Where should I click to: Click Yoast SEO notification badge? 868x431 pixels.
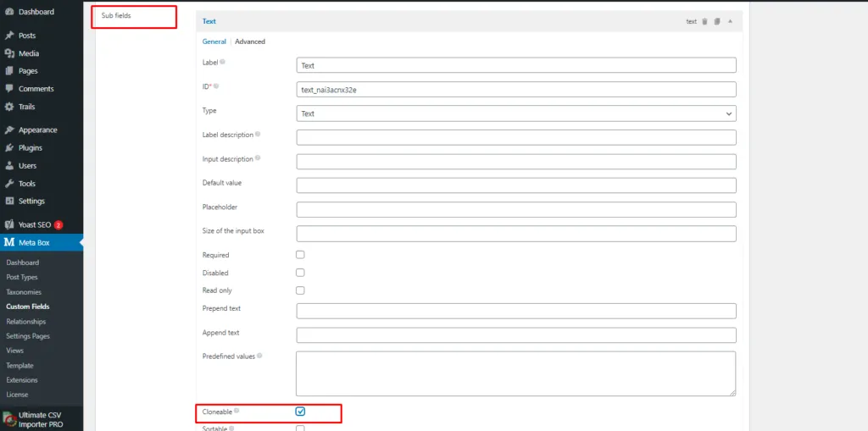pyautogui.click(x=58, y=225)
